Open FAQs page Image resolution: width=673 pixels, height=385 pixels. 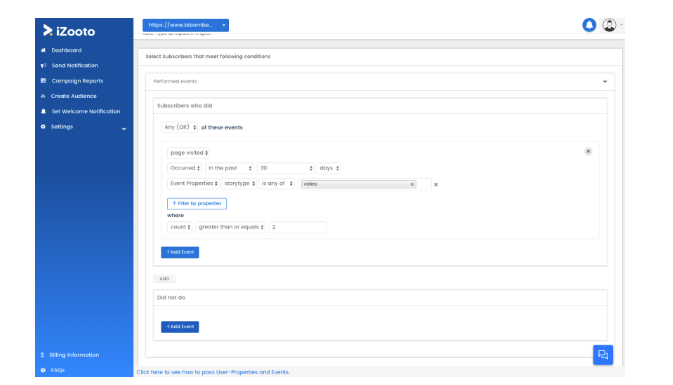pos(58,370)
